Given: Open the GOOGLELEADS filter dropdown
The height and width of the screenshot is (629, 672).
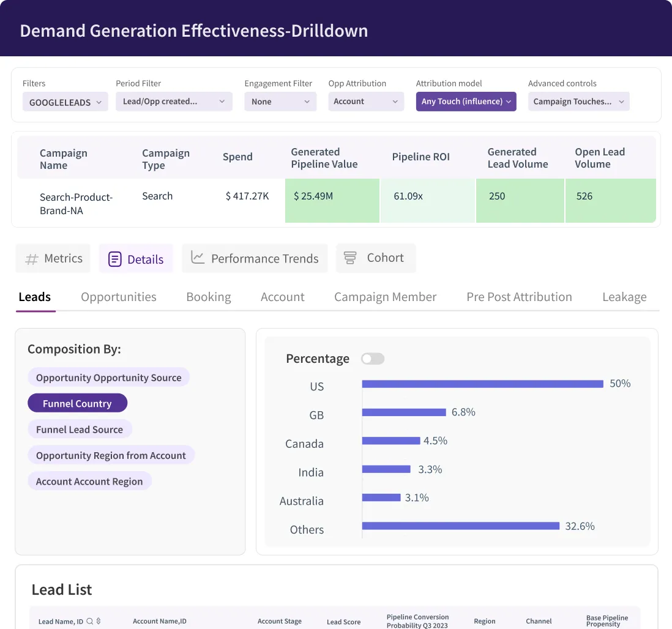Looking at the screenshot, I should (65, 102).
